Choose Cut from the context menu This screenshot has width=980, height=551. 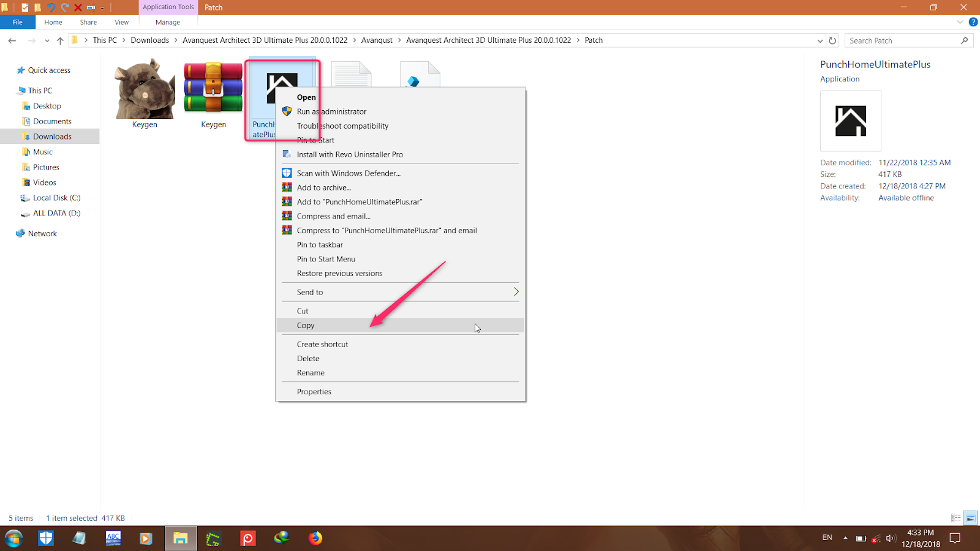(401, 311)
